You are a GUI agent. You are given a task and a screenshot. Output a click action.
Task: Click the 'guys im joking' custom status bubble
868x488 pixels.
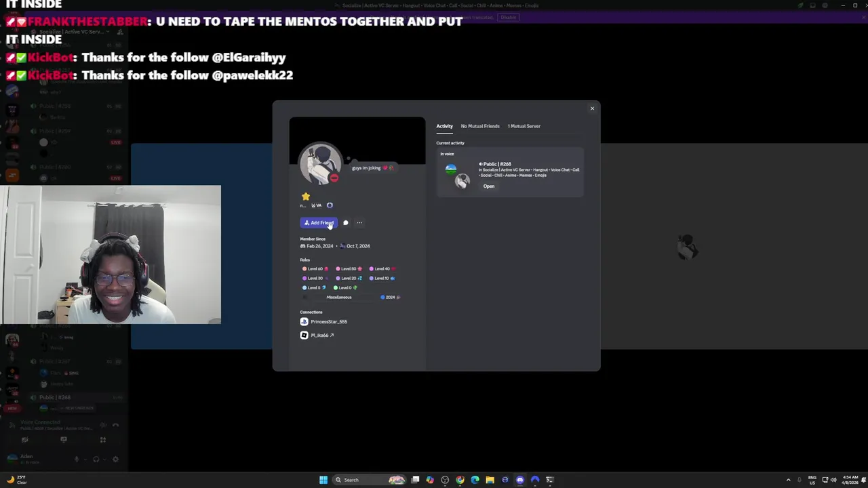click(372, 167)
